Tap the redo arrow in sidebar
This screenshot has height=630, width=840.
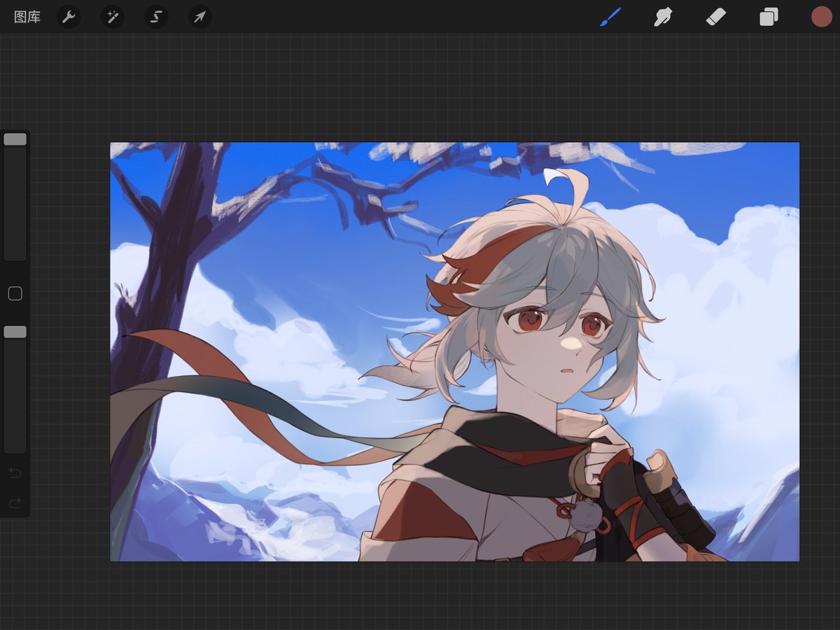(15, 503)
